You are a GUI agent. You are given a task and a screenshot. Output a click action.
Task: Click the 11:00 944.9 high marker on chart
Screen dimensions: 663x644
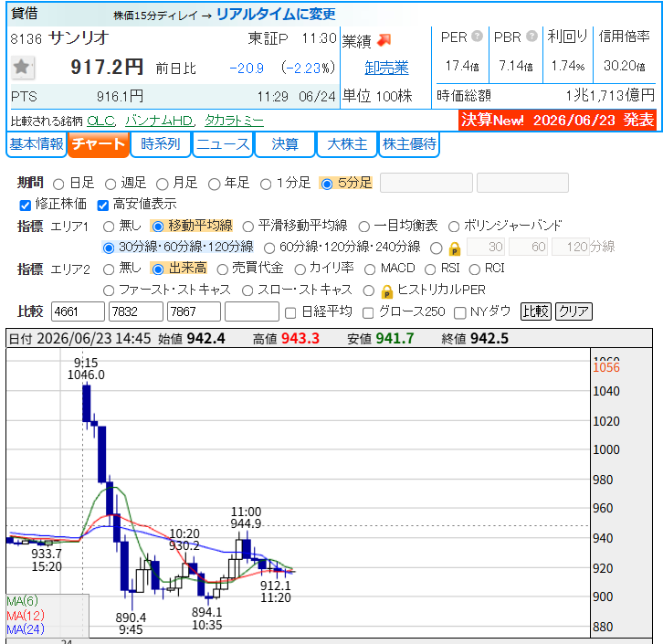(x=246, y=518)
